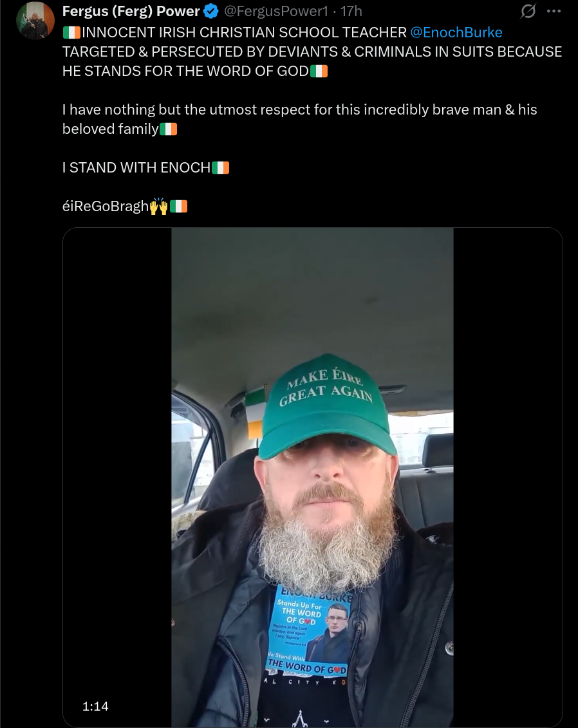
Task: Open the @EnochBurke mention link
Action: coord(456,32)
